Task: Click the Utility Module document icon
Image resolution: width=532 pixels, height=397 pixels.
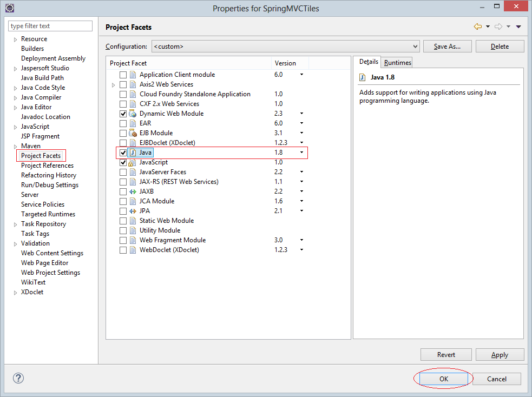Action: [x=133, y=230]
